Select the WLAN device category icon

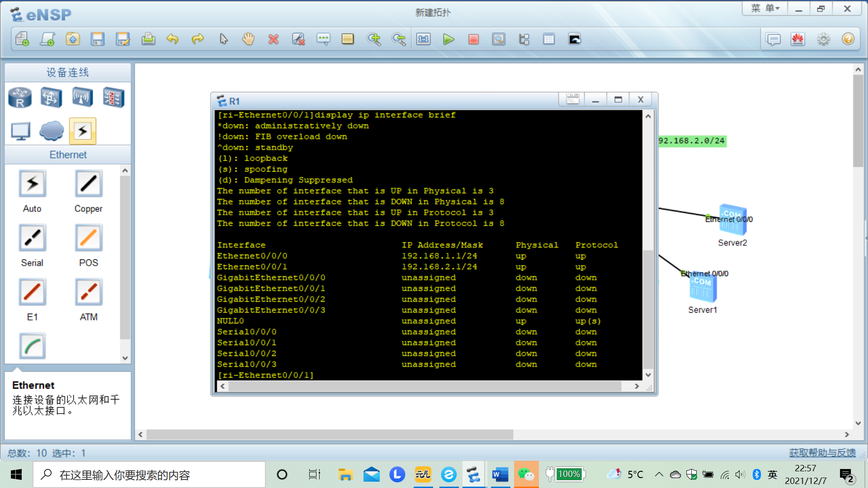tap(82, 97)
